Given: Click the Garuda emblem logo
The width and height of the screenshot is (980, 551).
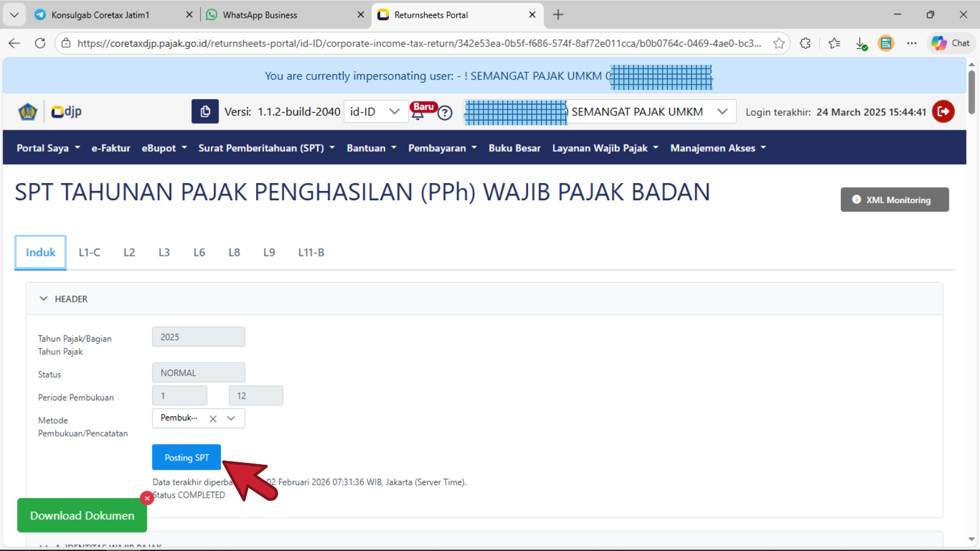Looking at the screenshot, I should click(28, 111).
